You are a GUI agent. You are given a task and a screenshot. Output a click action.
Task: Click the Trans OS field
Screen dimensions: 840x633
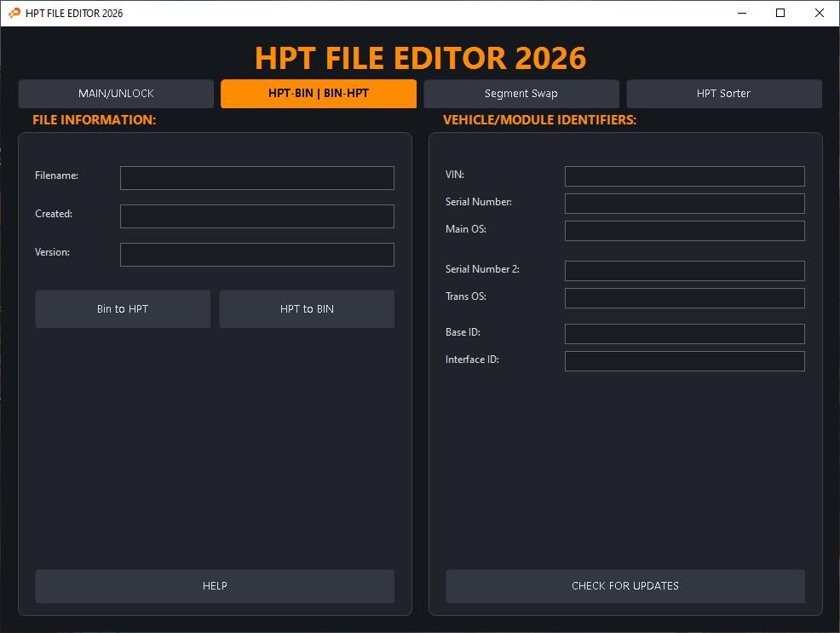point(685,298)
